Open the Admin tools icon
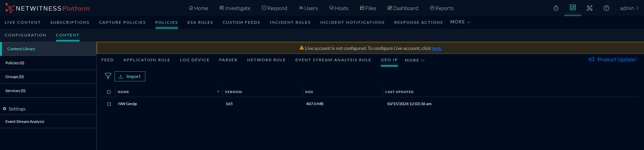 [x=590, y=8]
